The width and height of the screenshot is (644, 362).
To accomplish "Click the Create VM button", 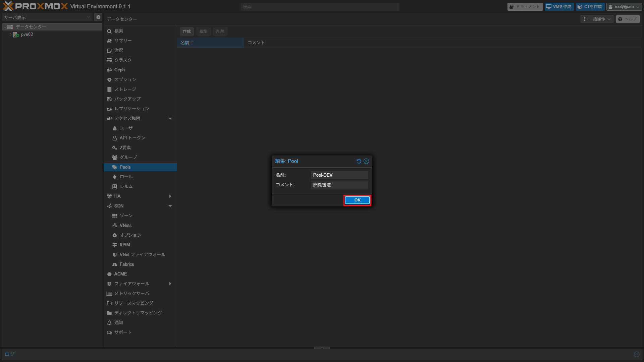I will [x=559, y=7].
